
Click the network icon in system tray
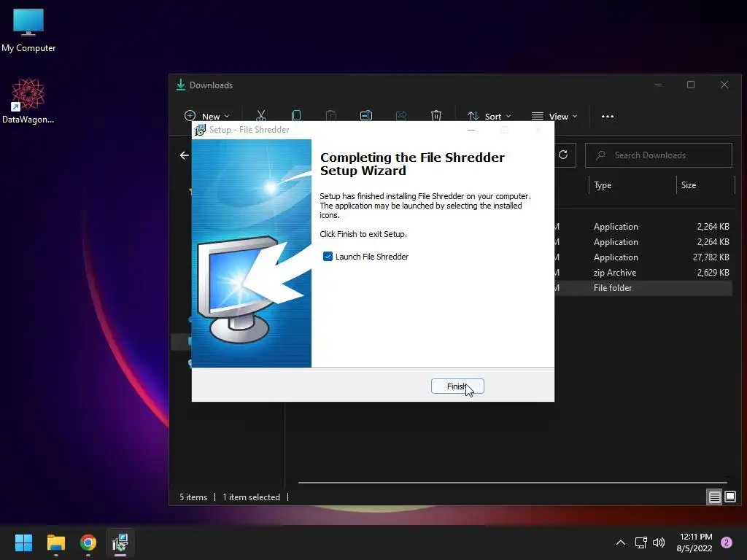[x=640, y=542]
